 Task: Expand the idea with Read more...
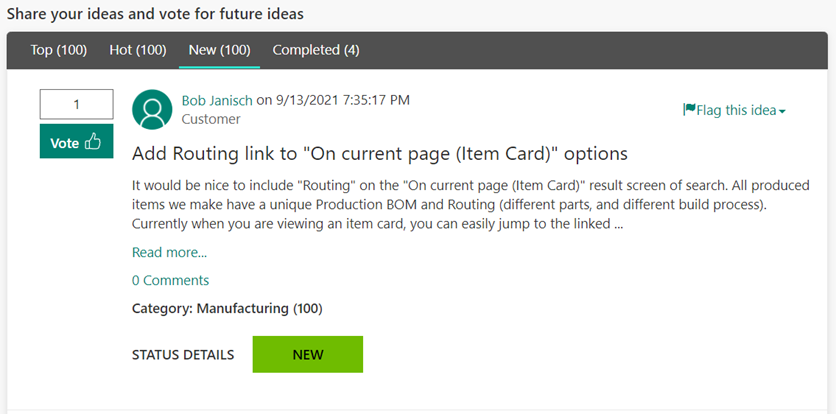169,252
